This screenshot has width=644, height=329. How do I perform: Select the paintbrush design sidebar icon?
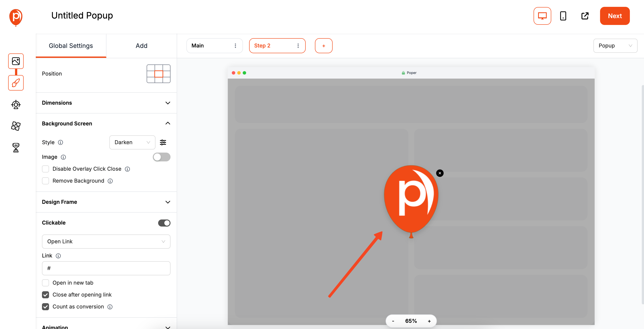(x=16, y=83)
